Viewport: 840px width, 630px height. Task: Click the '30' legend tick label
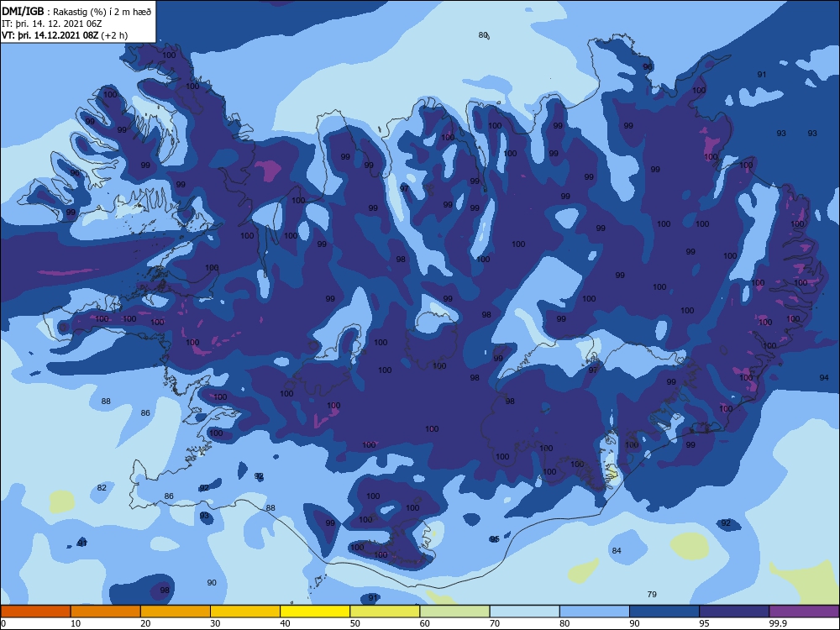click(x=215, y=623)
